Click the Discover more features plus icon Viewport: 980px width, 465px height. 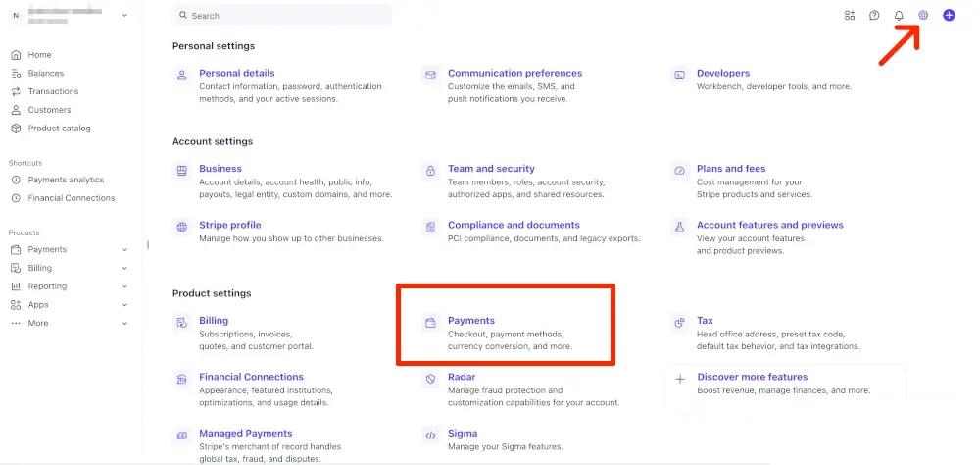point(681,379)
